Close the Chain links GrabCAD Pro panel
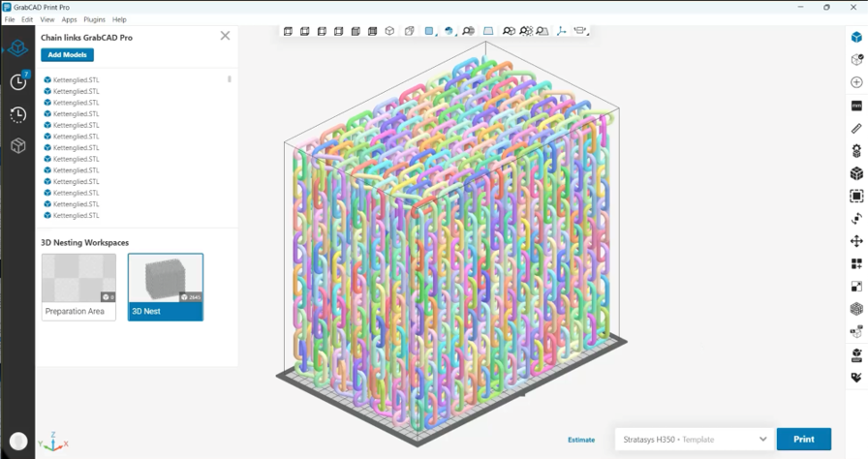Image resolution: width=868 pixels, height=459 pixels. 225,36
